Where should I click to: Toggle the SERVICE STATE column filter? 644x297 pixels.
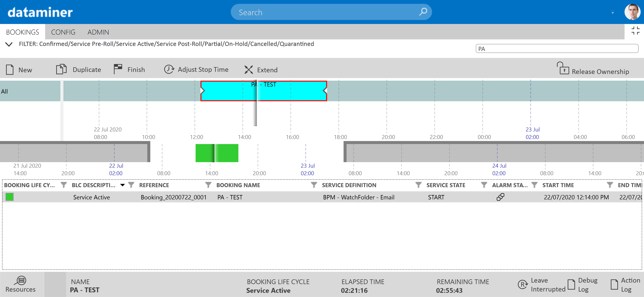pos(484,185)
